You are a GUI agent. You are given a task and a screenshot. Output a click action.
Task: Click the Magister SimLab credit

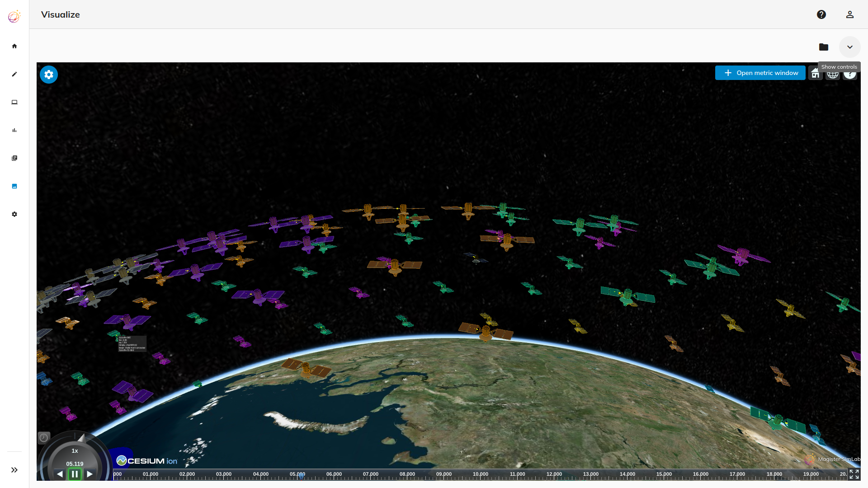[x=833, y=459]
